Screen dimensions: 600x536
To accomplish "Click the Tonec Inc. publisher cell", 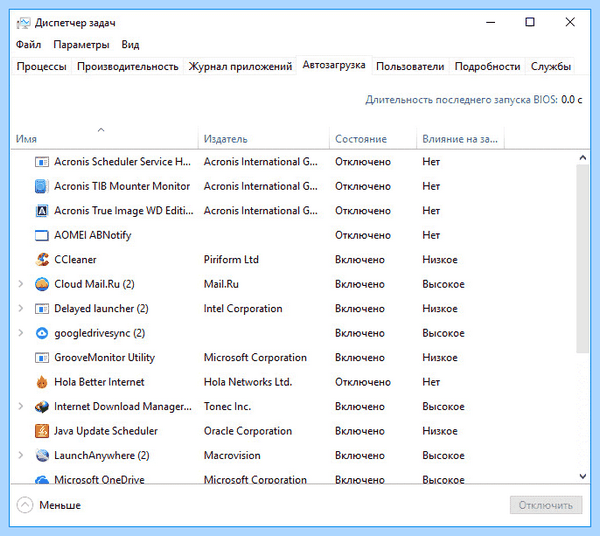I will [227, 407].
